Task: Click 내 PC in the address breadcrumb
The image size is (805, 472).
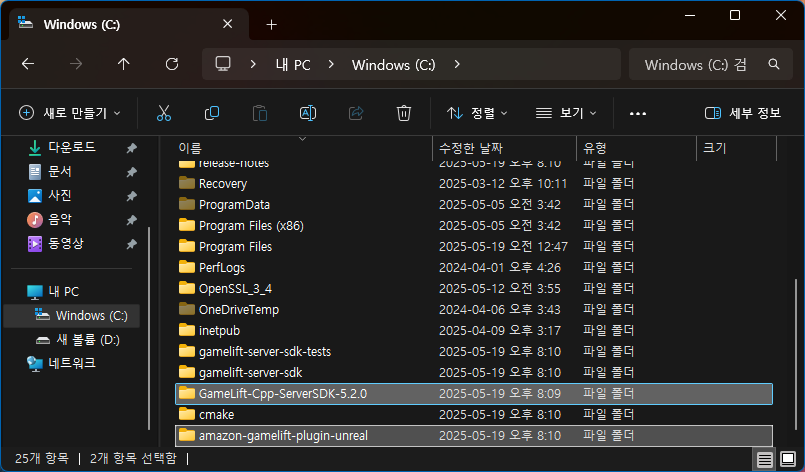Action: (x=293, y=65)
